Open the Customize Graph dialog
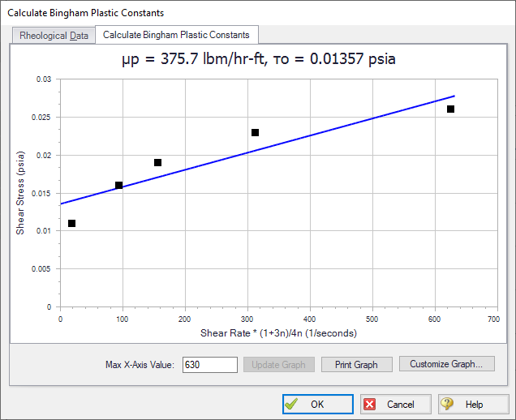 click(445, 364)
